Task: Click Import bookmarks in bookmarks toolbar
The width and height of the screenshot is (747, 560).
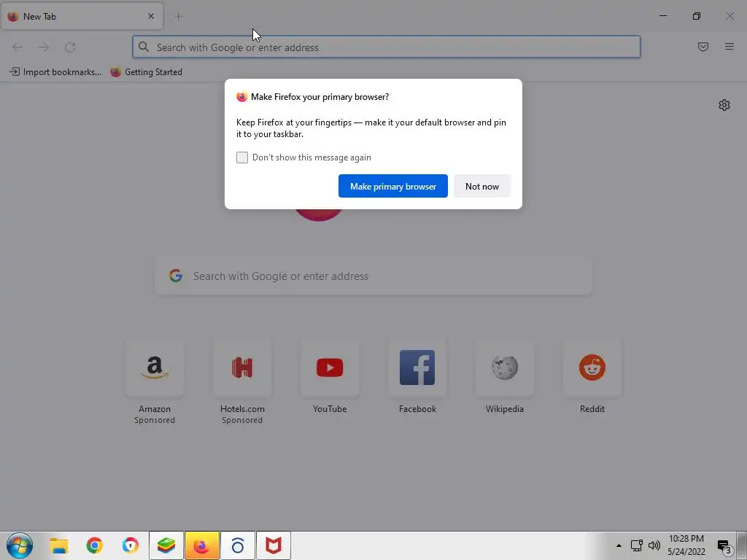Action: [x=55, y=72]
